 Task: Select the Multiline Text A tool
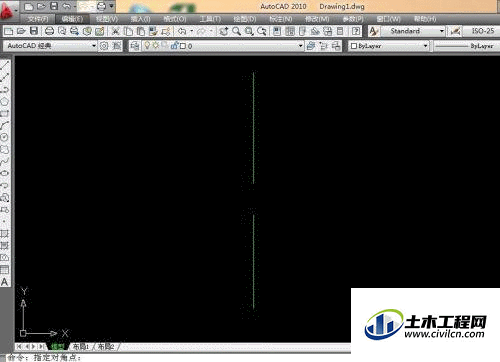click(5, 282)
